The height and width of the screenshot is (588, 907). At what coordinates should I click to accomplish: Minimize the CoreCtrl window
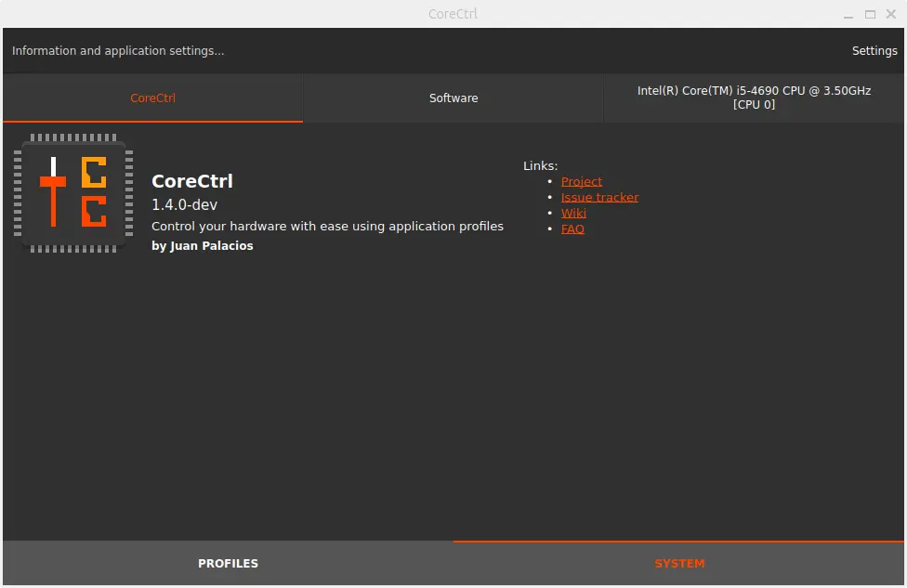click(x=848, y=14)
